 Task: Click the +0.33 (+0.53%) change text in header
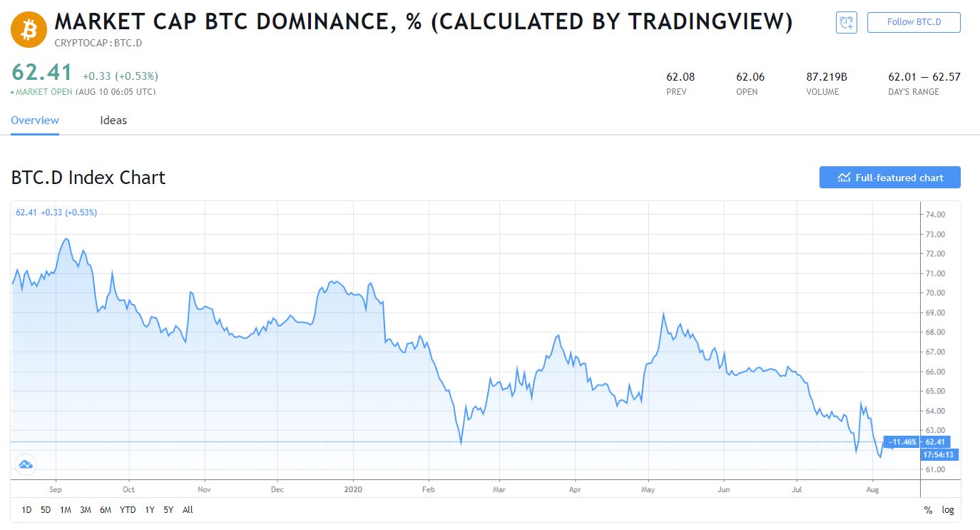(121, 76)
